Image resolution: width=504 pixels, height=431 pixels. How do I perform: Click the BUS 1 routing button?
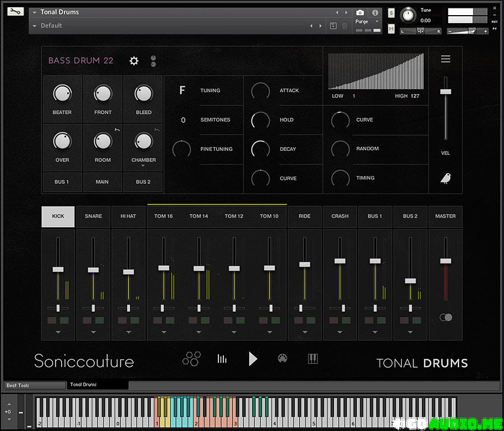[62, 182]
